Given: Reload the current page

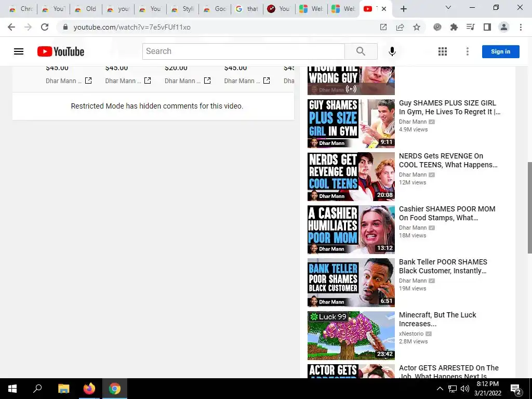Looking at the screenshot, I should [x=45, y=27].
